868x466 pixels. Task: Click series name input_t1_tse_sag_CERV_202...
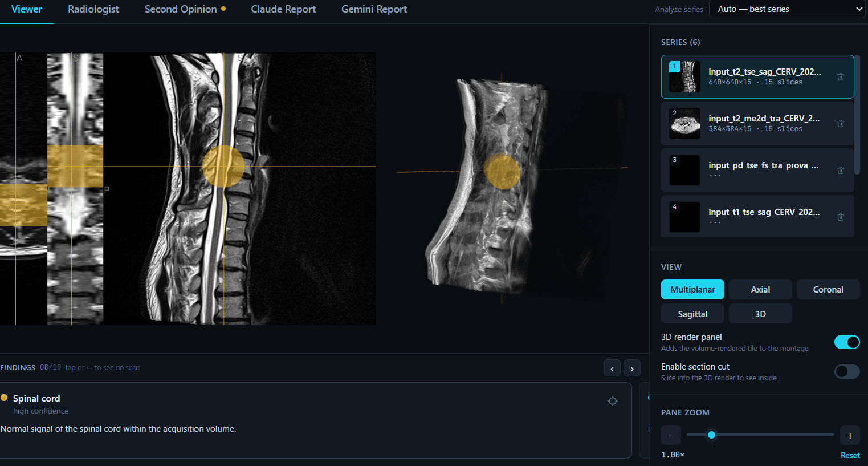[764, 212]
